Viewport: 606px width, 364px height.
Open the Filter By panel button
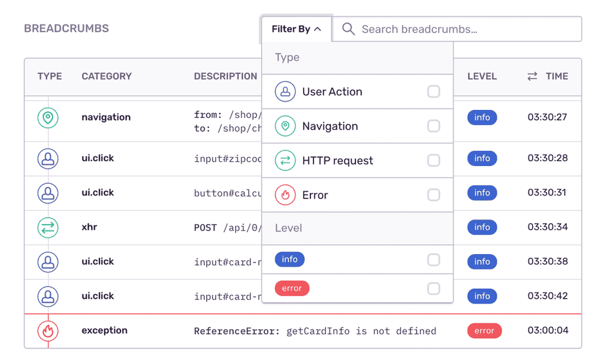pyautogui.click(x=296, y=28)
